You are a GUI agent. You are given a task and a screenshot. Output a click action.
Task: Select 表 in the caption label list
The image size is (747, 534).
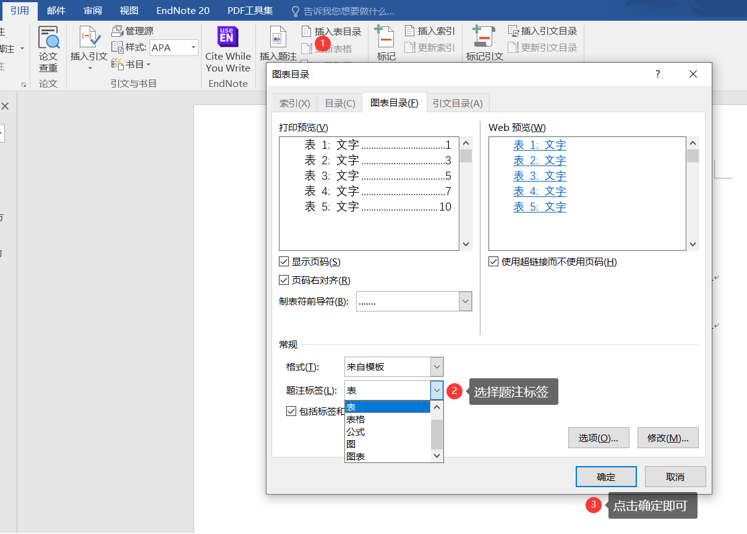click(387, 407)
